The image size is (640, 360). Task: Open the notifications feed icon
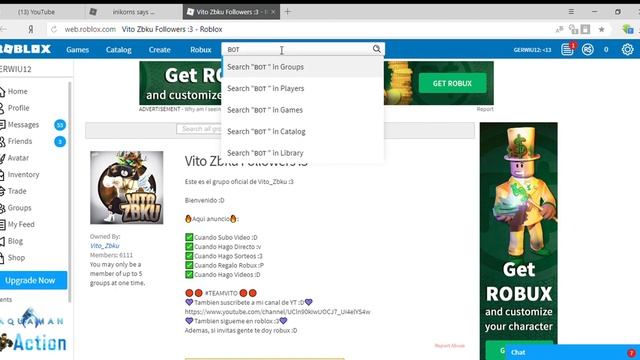[567, 49]
